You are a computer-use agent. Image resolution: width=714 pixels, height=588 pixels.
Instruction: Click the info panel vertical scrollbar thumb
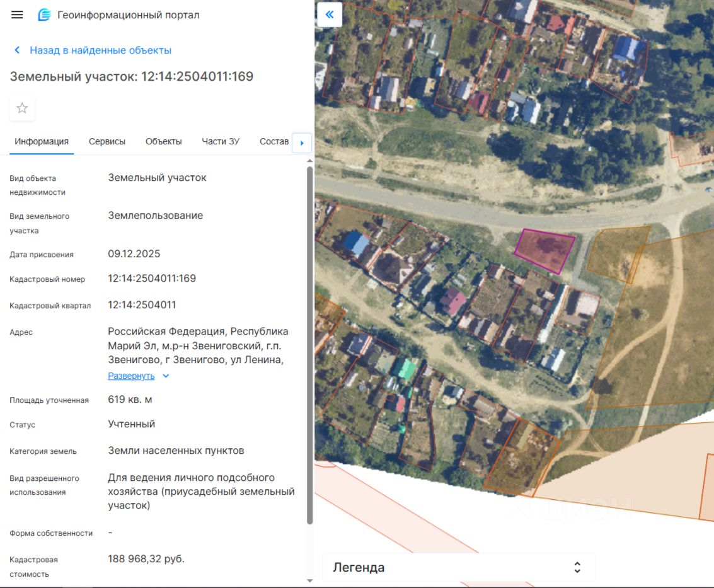(x=309, y=345)
